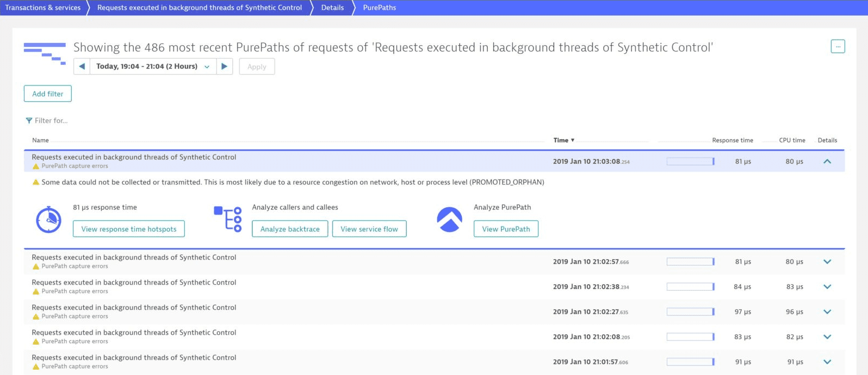
Task: Click 'PurePath capture errors' in 21:01:57 row
Action: (x=75, y=367)
